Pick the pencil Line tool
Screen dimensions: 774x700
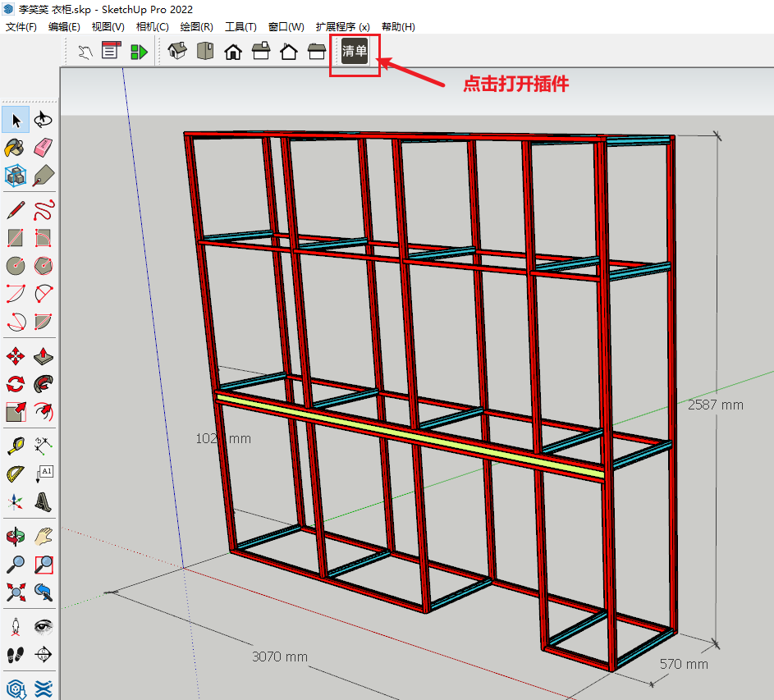(x=16, y=210)
